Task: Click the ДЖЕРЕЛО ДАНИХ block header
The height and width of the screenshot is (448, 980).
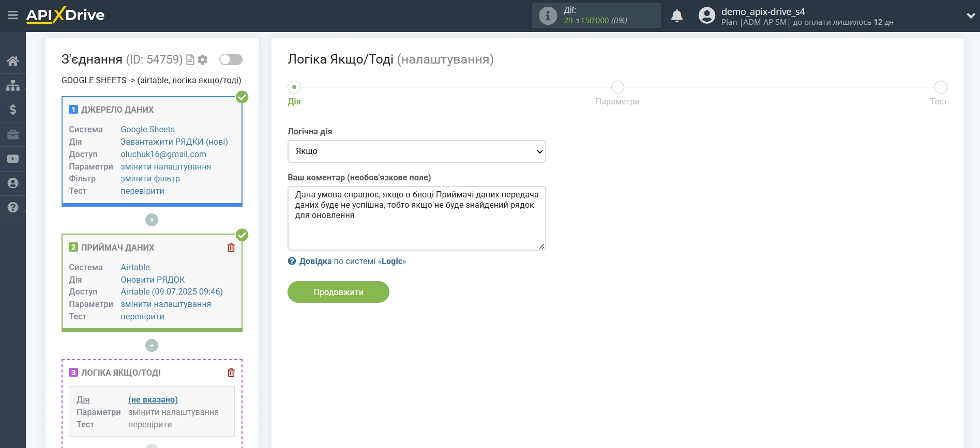Action: [x=117, y=110]
